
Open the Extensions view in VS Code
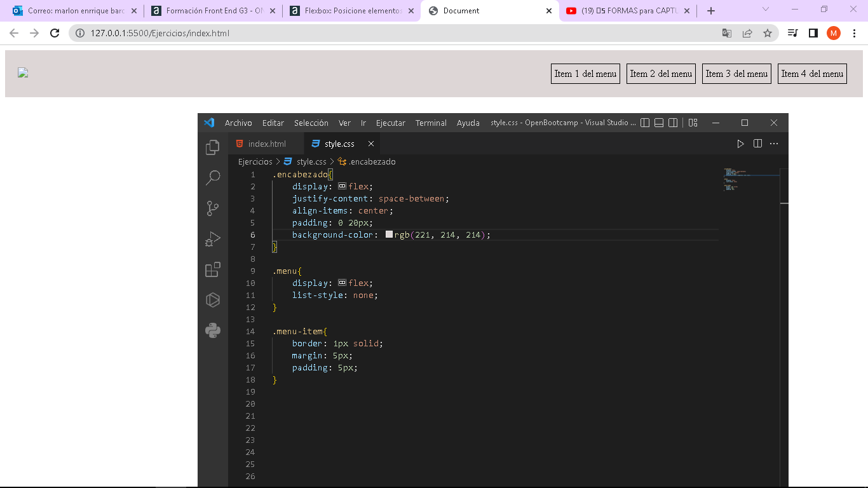(213, 269)
